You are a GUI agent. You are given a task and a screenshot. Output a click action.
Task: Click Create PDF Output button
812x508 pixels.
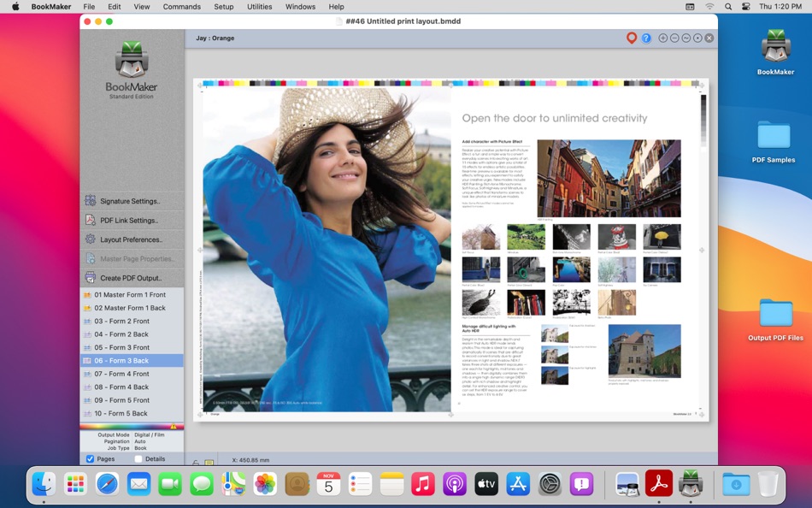coord(130,278)
